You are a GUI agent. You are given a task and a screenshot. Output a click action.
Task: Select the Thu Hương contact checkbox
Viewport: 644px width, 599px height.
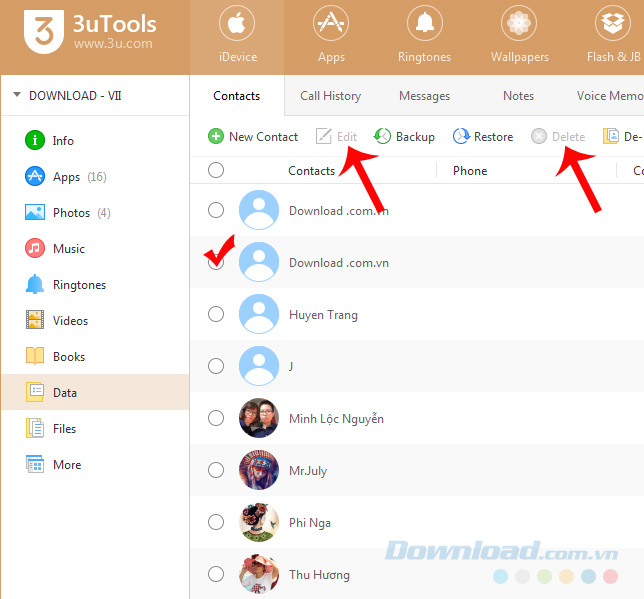(x=216, y=574)
